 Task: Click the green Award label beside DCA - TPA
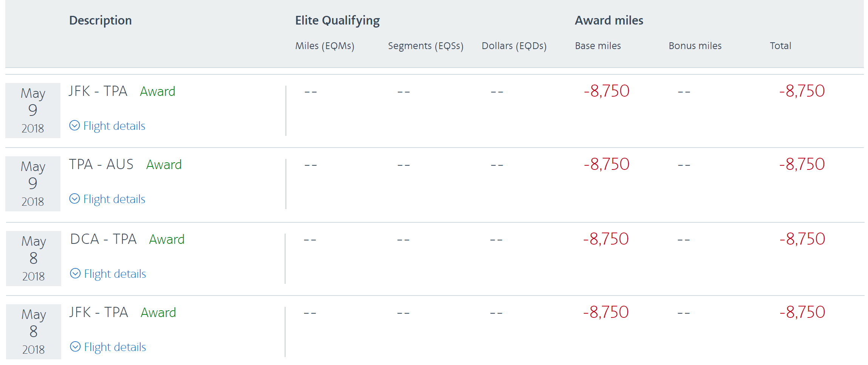[x=167, y=239]
